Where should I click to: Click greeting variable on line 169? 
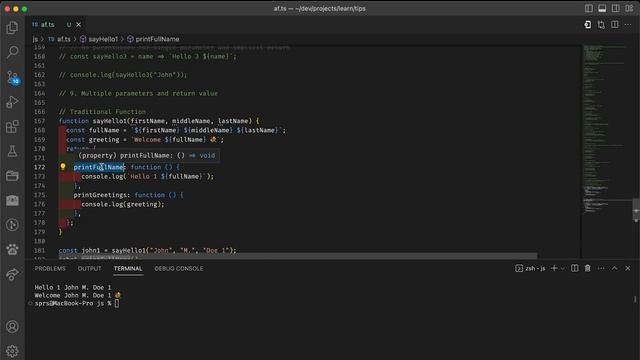(104, 140)
